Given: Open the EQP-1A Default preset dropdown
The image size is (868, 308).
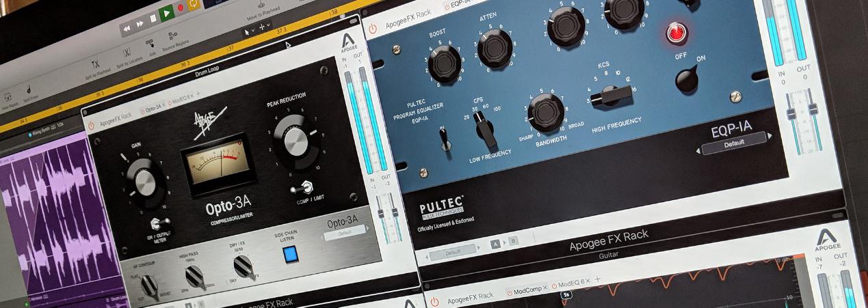Looking at the screenshot, I should point(733,144).
